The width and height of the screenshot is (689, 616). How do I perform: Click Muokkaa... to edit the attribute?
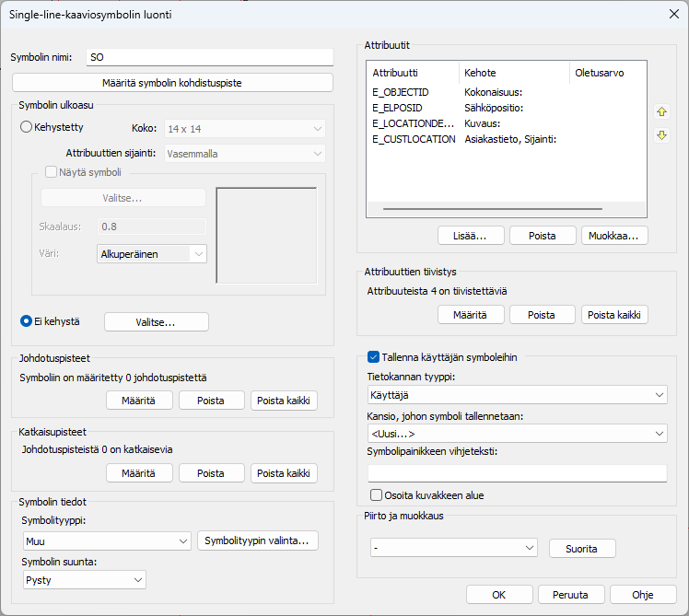pos(614,235)
